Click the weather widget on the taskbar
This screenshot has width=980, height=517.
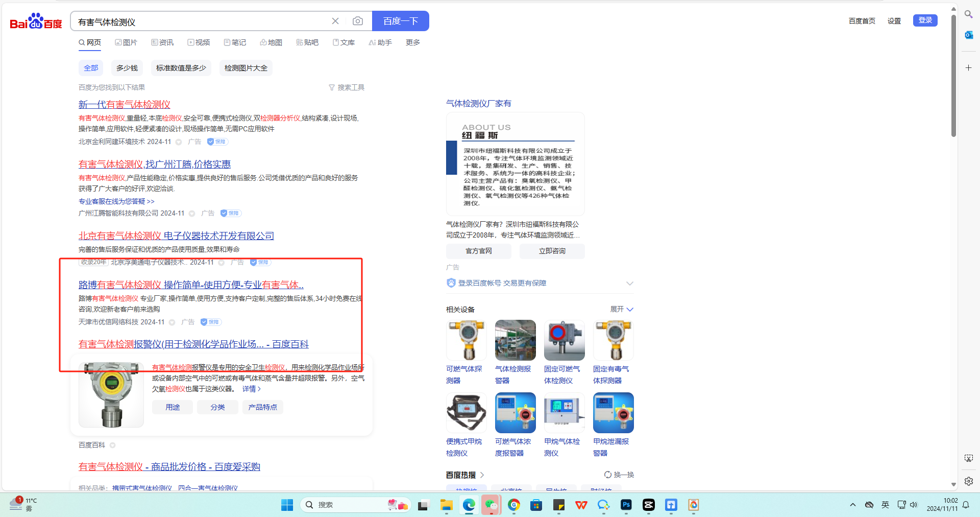[x=23, y=504]
